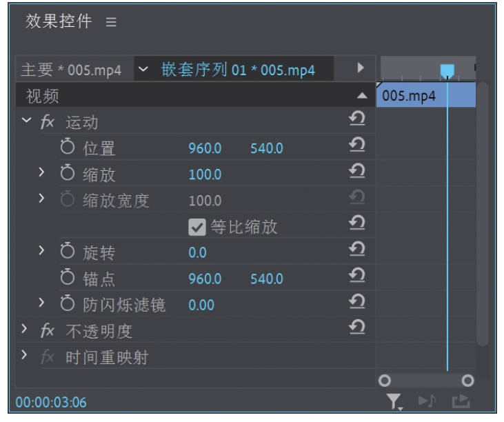The height and width of the screenshot is (422, 504).
Task: Click the vertical scrollbar of effect controls
Action: point(483,214)
